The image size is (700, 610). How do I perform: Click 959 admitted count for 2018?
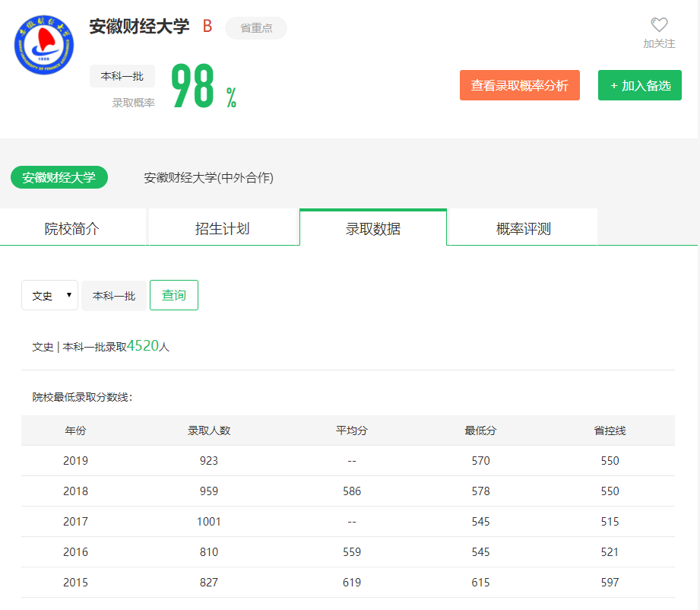pos(209,491)
